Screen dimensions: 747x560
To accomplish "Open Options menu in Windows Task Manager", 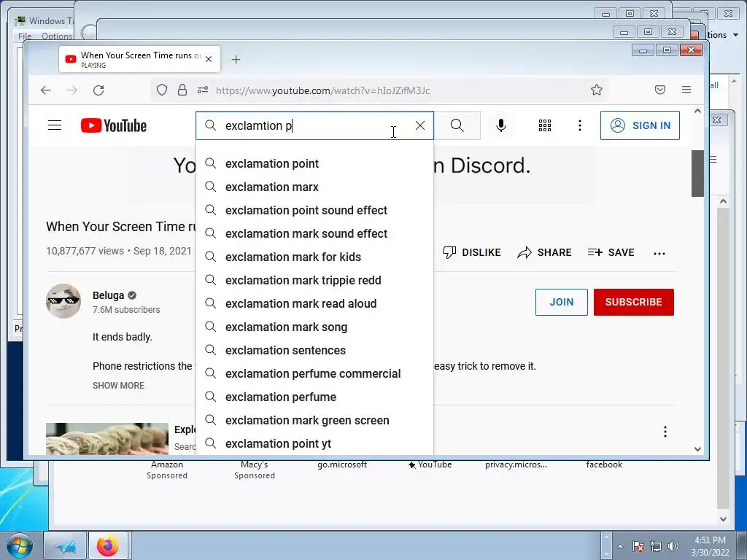I will (56, 36).
